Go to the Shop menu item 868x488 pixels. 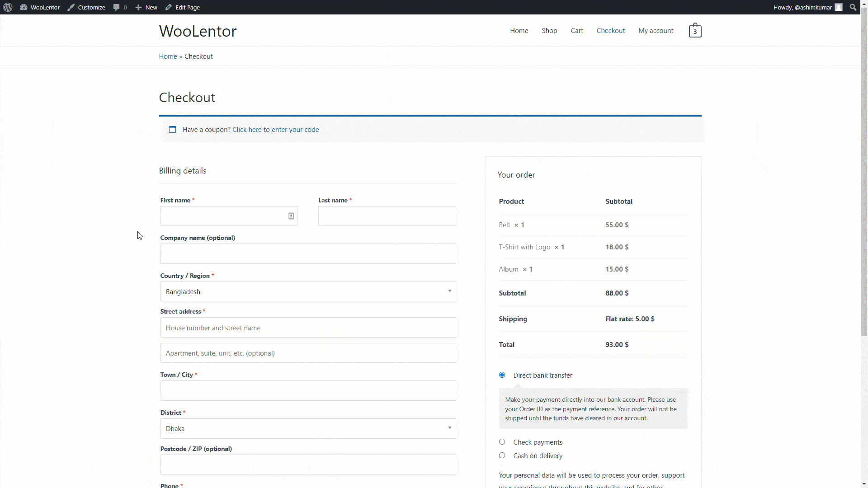[549, 31]
